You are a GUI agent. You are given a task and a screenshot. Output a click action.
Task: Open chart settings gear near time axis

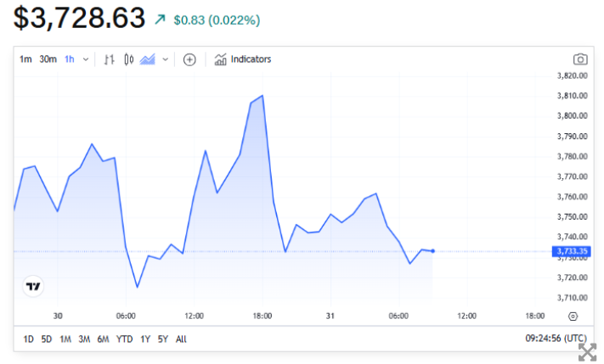(x=573, y=316)
